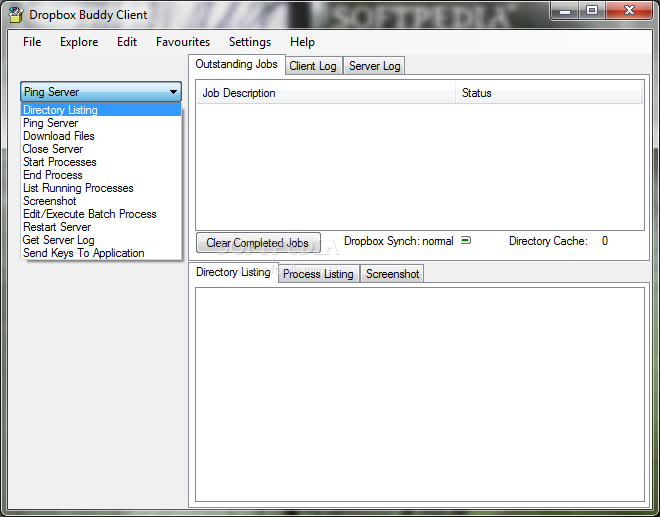Switch to the Outstanding Jobs tab
The image size is (660, 517).
pos(237,64)
